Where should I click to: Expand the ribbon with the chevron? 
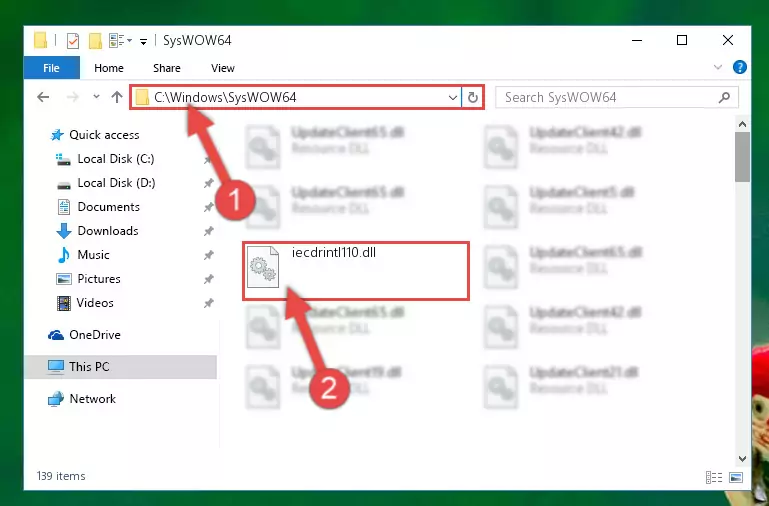tap(718, 67)
